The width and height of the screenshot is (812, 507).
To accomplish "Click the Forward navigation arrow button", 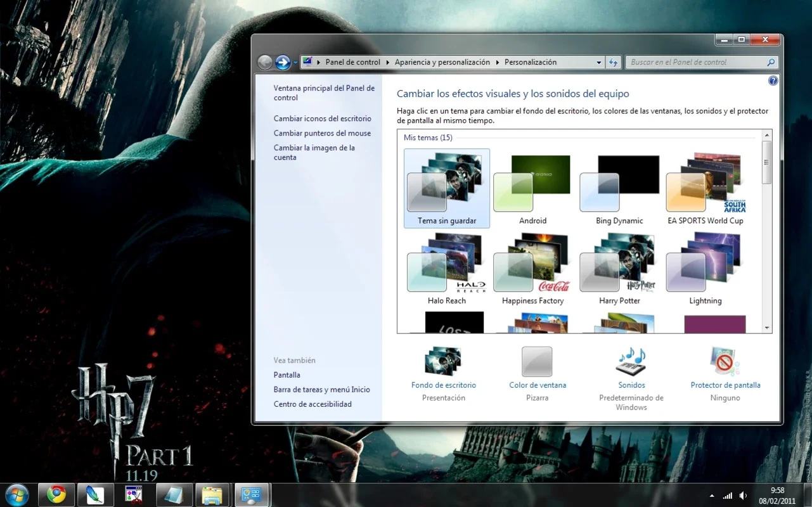I will pos(283,62).
